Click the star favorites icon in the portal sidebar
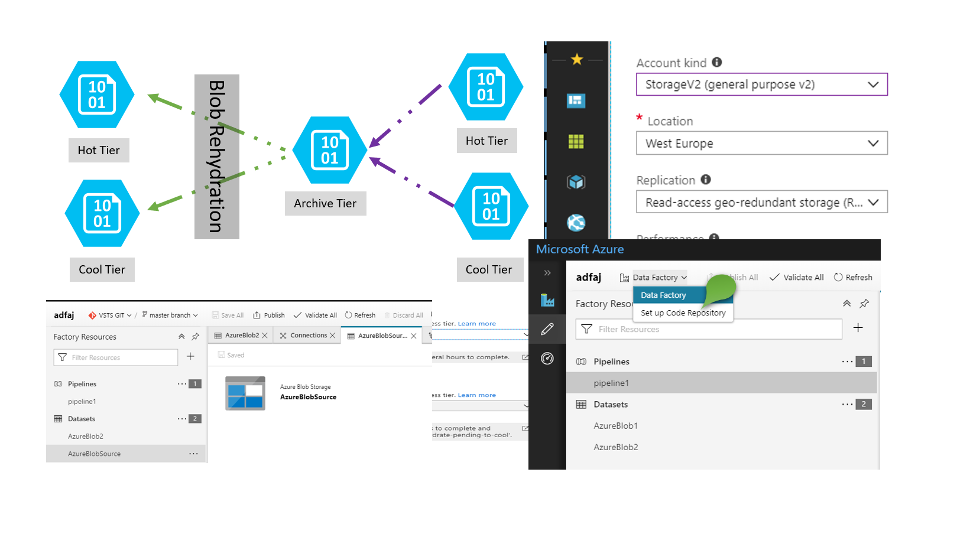The height and width of the screenshot is (560, 957). coord(576,59)
